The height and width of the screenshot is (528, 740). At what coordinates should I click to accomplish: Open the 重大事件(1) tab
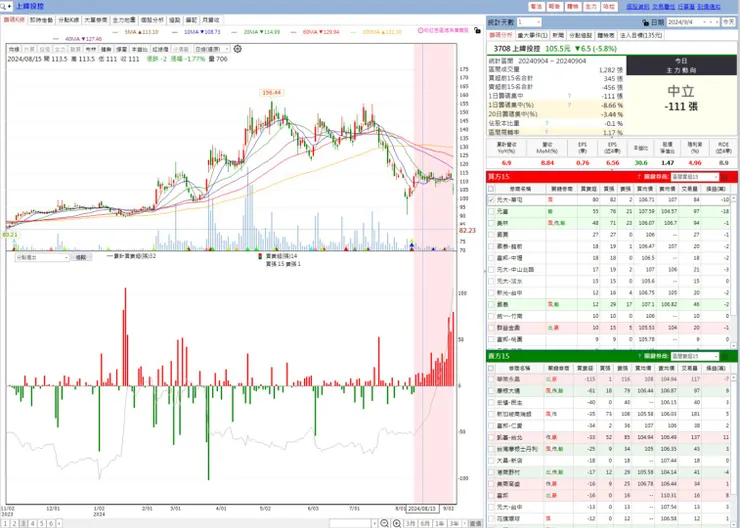pyautogui.click(x=532, y=35)
